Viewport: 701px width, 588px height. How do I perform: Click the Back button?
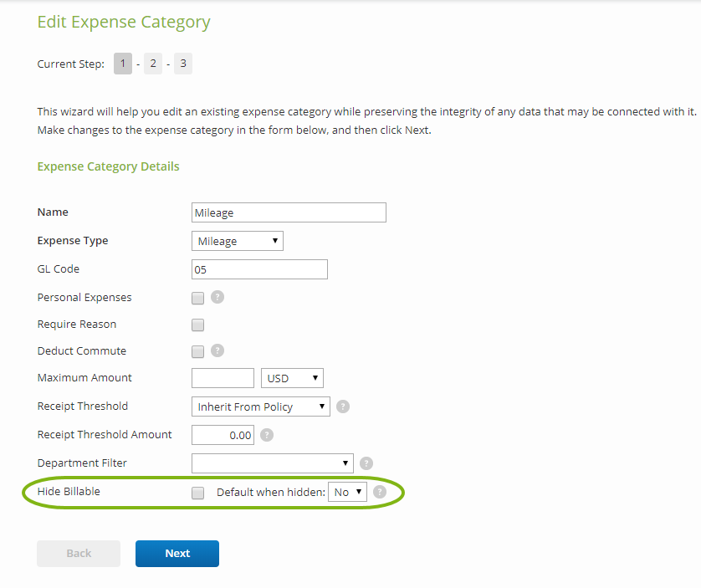pos(79,554)
